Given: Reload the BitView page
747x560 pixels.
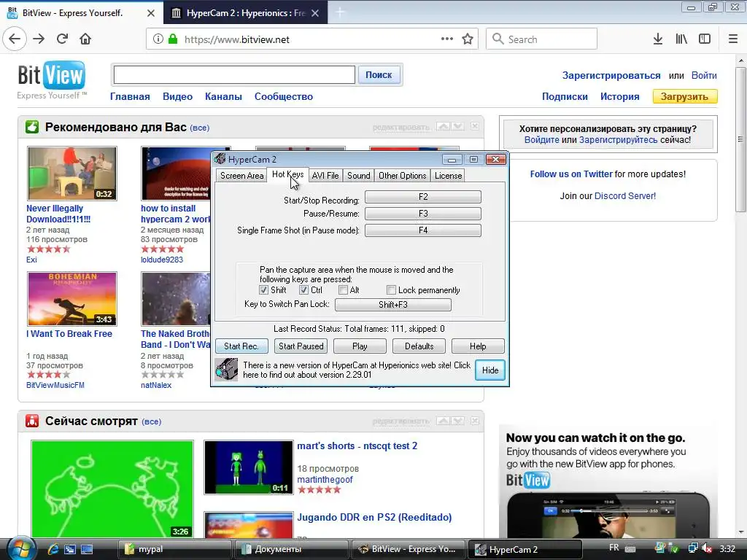Looking at the screenshot, I should click(x=63, y=39).
